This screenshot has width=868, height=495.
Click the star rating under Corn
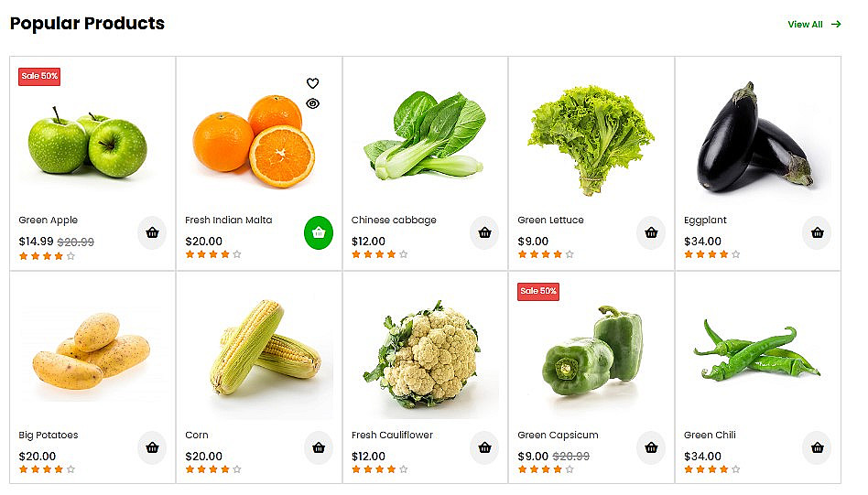click(x=213, y=469)
